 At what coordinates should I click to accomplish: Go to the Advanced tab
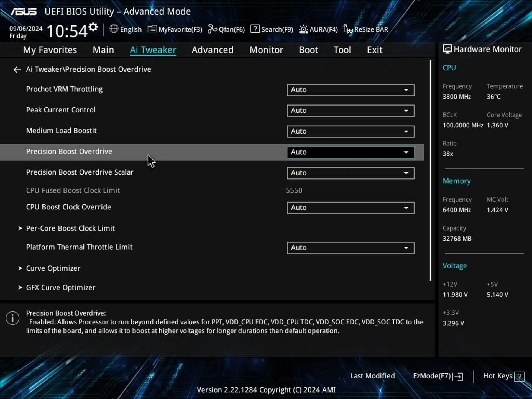click(x=213, y=50)
